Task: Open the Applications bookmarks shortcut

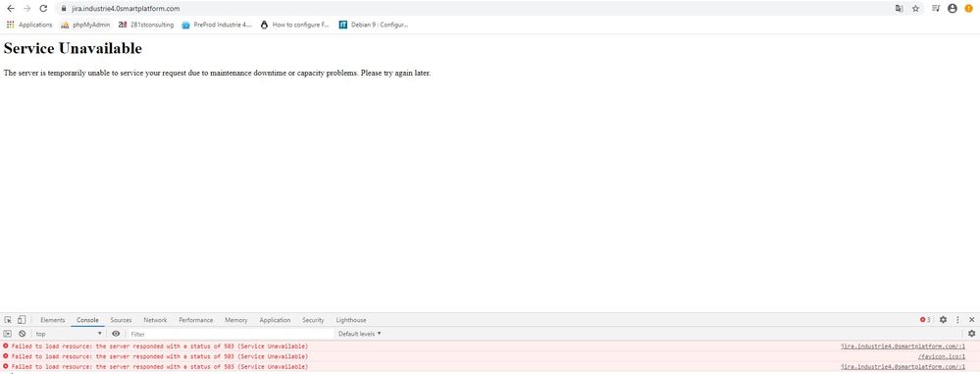Action: point(29,25)
